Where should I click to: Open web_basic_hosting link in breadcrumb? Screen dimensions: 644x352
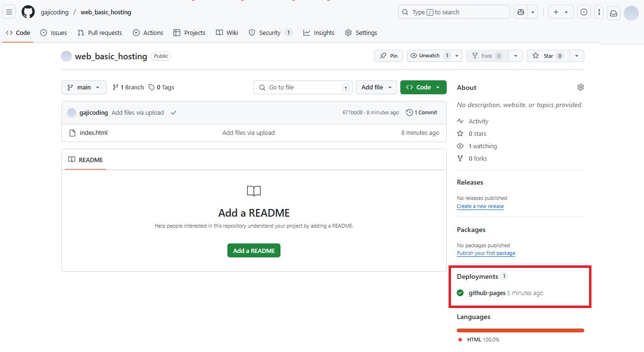click(106, 12)
